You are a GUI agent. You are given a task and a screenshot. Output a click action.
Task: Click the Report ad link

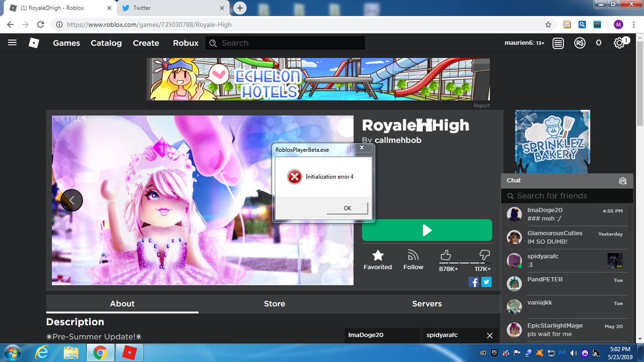(x=481, y=106)
